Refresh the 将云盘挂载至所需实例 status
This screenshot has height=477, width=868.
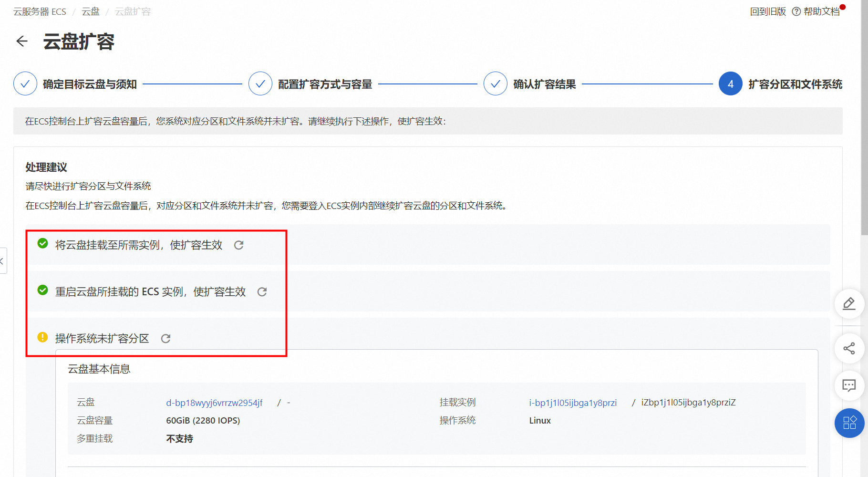(238, 245)
